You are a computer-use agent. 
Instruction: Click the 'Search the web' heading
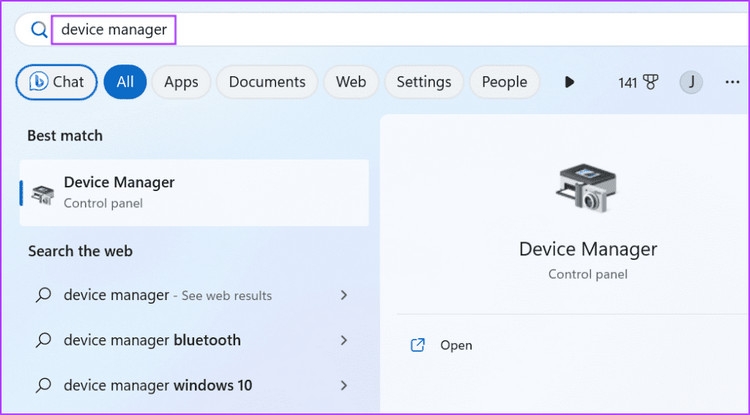[x=80, y=251]
